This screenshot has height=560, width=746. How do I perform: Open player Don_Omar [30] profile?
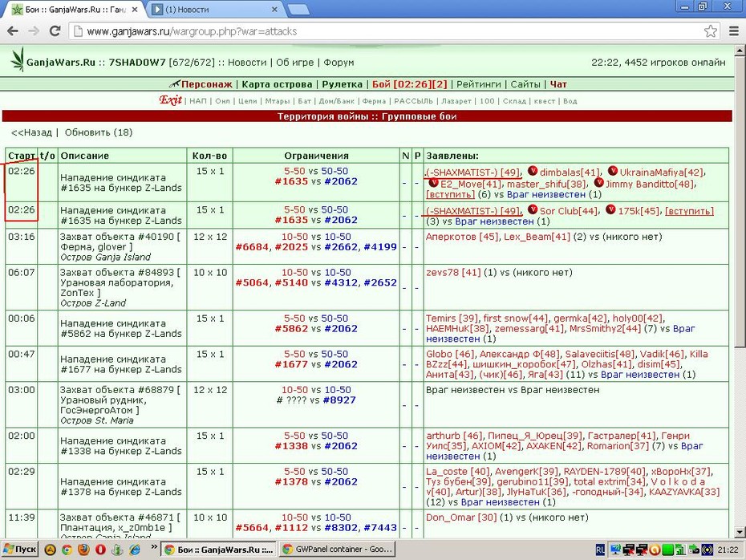[x=461, y=517]
